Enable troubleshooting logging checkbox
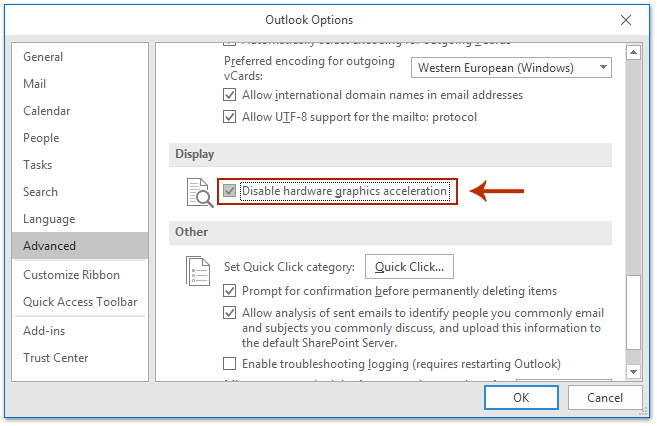Image resolution: width=657 pixels, height=426 pixels. click(230, 363)
